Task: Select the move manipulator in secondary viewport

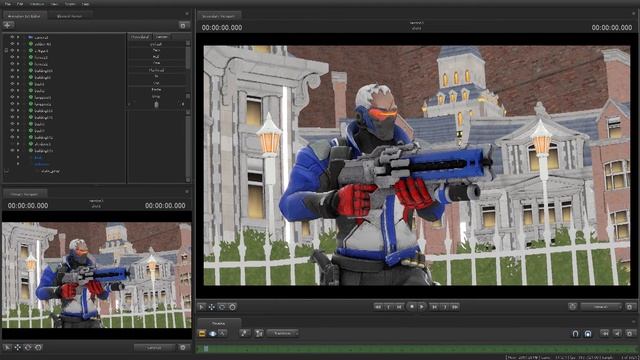Action: (x=212, y=307)
